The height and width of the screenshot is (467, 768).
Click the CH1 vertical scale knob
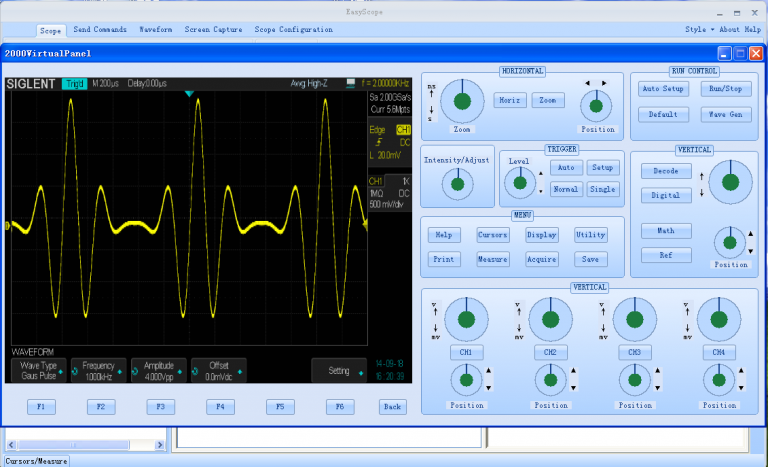[x=466, y=320]
